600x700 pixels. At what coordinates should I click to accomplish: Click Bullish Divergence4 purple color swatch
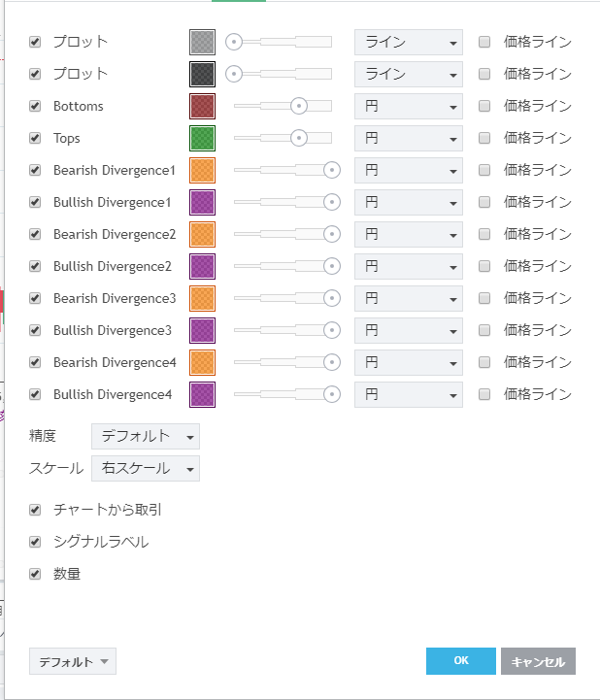point(202,394)
